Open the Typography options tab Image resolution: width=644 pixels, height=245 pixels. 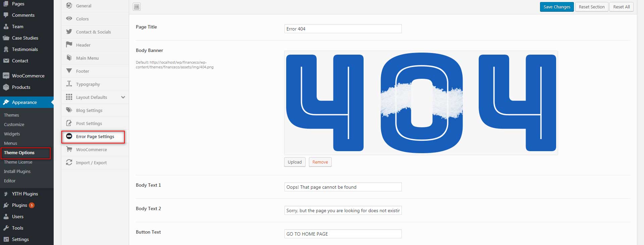point(95,84)
